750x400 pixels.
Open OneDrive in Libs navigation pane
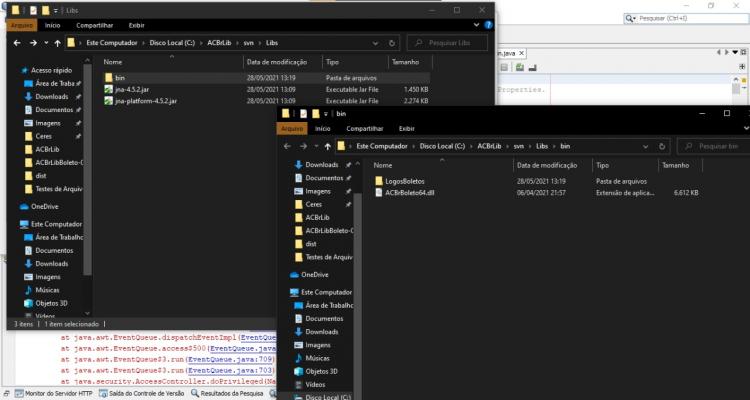tap(44, 207)
